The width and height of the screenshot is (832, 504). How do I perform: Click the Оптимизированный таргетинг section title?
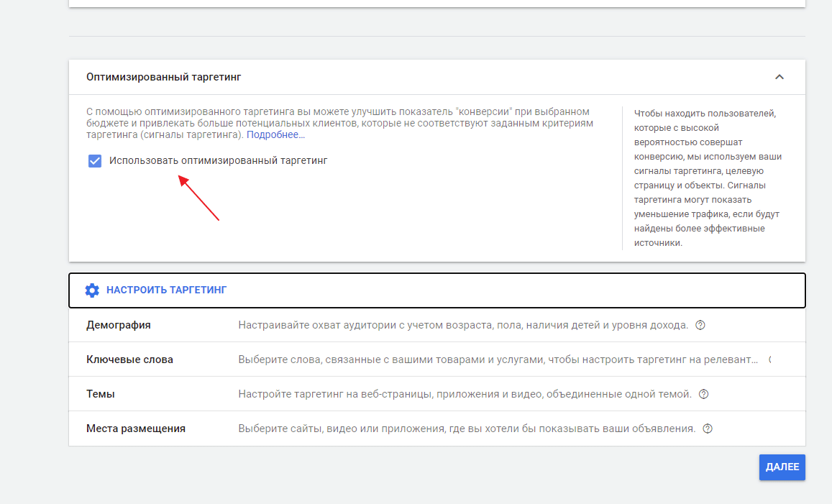click(x=163, y=76)
